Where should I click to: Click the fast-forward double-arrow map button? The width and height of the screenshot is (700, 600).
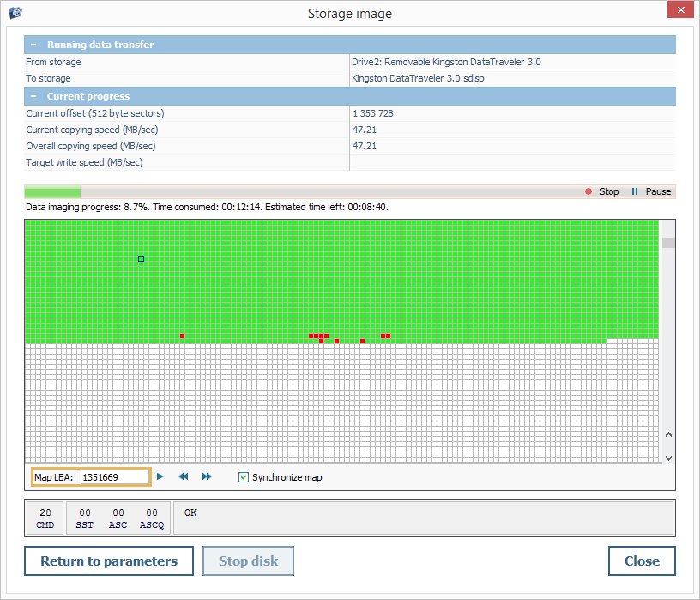click(207, 476)
